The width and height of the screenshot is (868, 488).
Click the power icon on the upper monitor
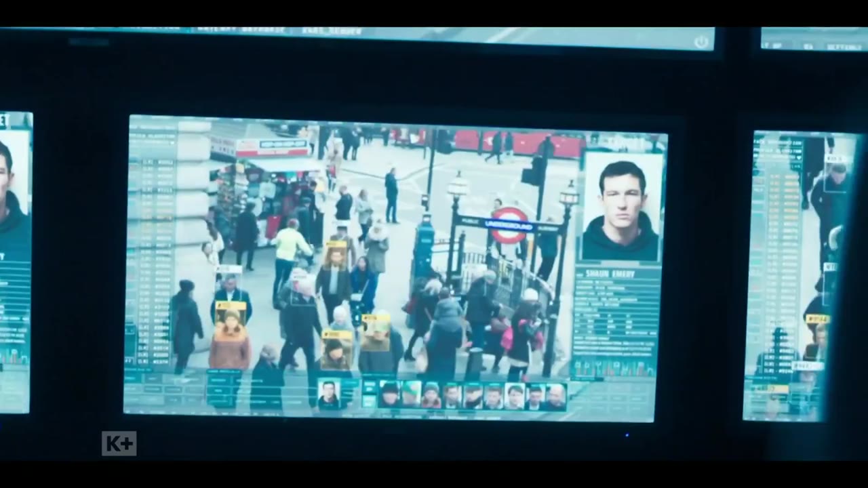(x=701, y=41)
